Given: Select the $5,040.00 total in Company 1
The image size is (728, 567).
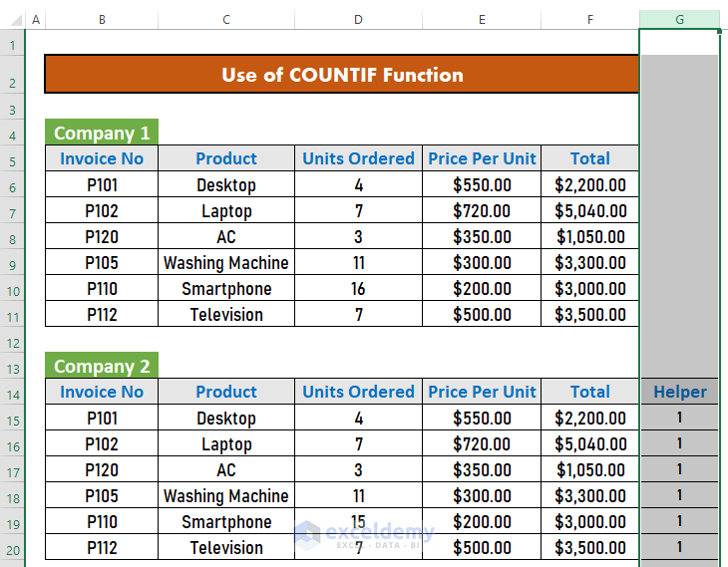Looking at the screenshot, I should (x=589, y=211).
